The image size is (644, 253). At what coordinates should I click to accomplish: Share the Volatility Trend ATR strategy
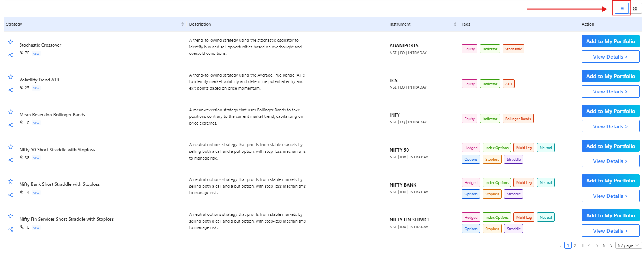point(11,90)
